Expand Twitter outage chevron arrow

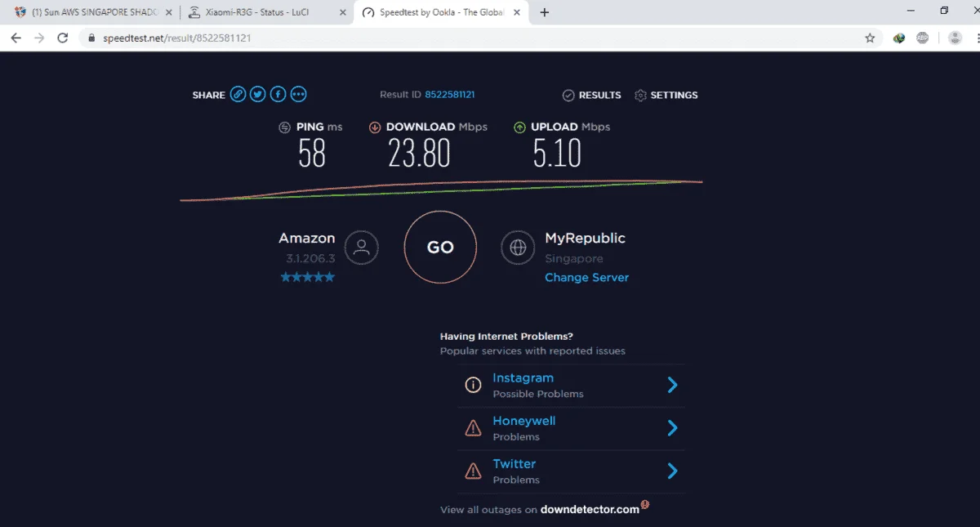click(x=672, y=471)
